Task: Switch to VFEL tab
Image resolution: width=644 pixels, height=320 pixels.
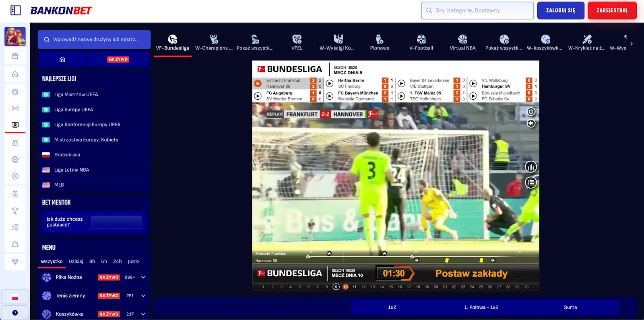Action: pos(297,43)
